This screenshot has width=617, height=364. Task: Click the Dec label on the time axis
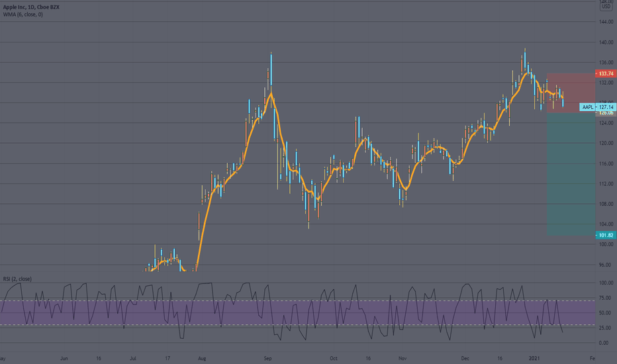pos(465,359)
